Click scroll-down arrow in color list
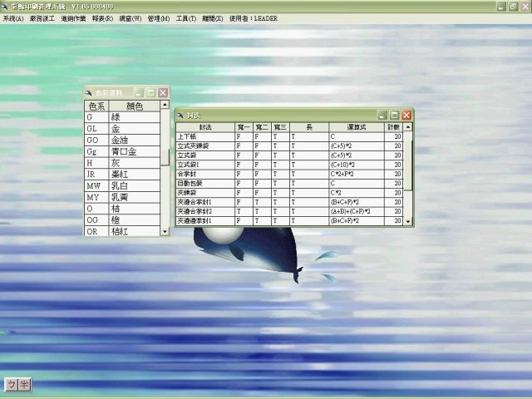The height and width of the screenshot is (399, 532). tap(165, 232)
